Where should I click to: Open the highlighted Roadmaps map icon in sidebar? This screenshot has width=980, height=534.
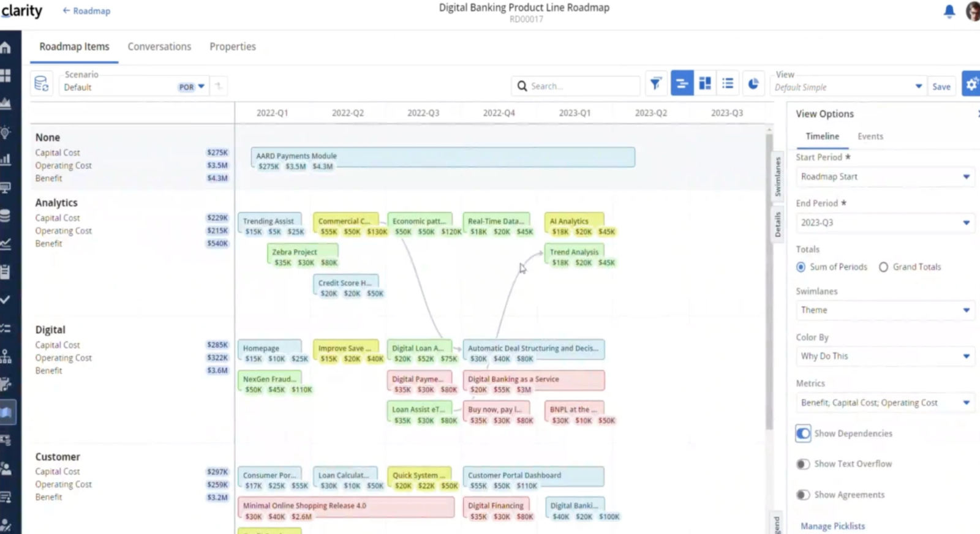(x=7, y=412)
